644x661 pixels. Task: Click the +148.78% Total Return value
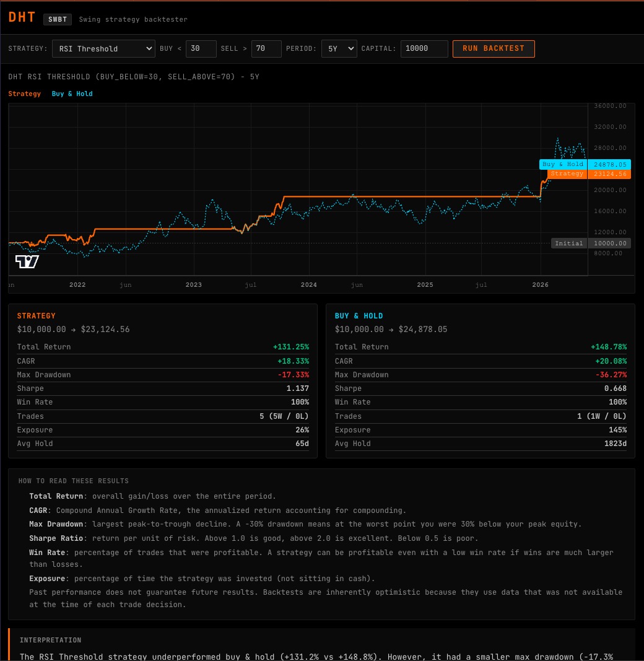click(609, 347)
